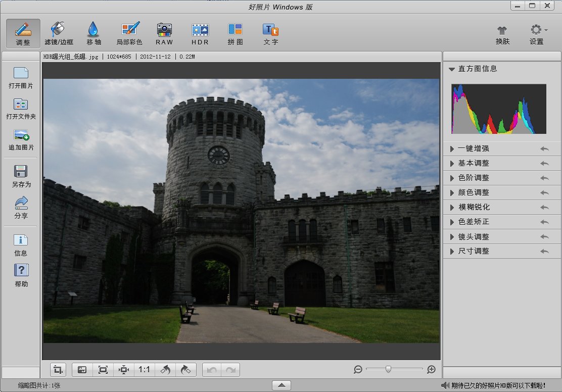Open the 拼图 collage tool
The width and height of the screenshot is (562, 392).
click(235, 33)
